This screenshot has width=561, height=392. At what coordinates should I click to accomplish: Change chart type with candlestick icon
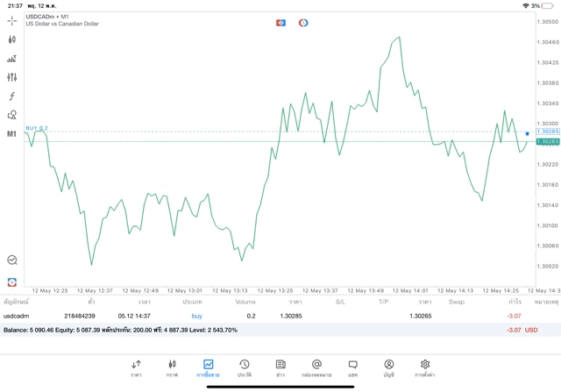point(12,39)
